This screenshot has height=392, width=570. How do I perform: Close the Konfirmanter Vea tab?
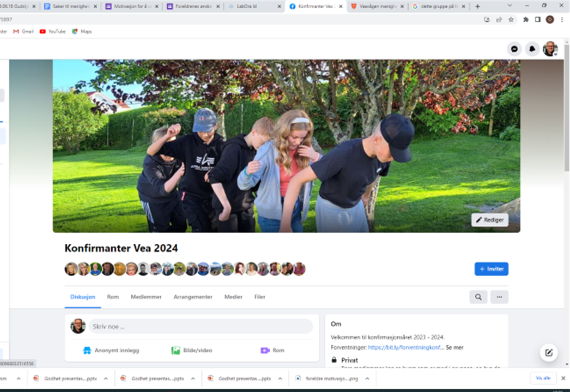pos(341,6)
